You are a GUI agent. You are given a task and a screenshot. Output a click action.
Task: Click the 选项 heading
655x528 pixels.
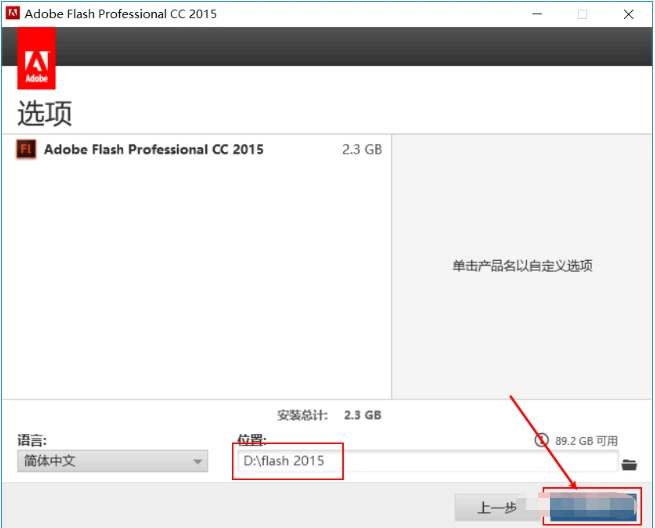[45, 113]
